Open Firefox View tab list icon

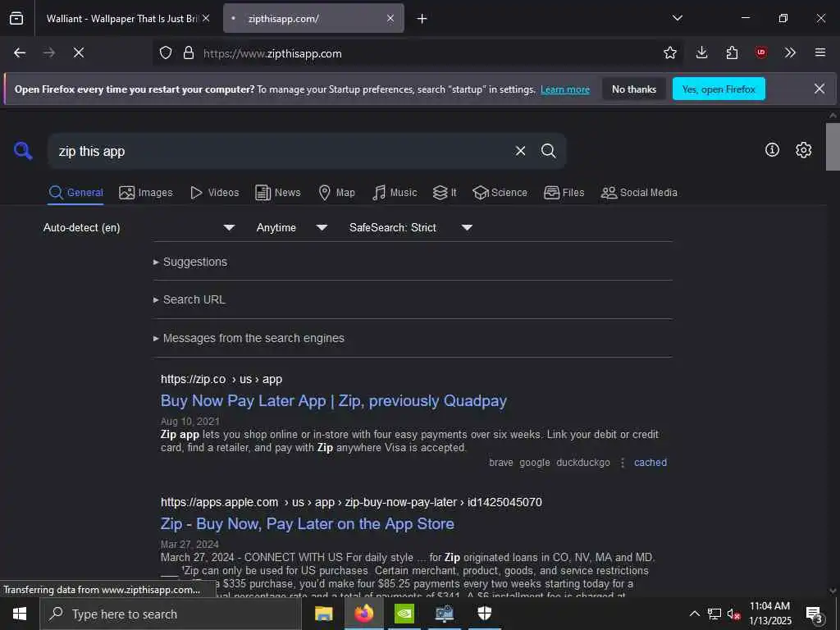(16, 18)
